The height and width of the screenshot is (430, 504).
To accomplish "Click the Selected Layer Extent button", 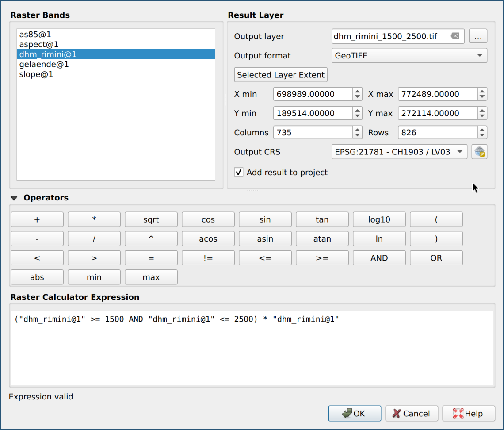I will point(280,74).
